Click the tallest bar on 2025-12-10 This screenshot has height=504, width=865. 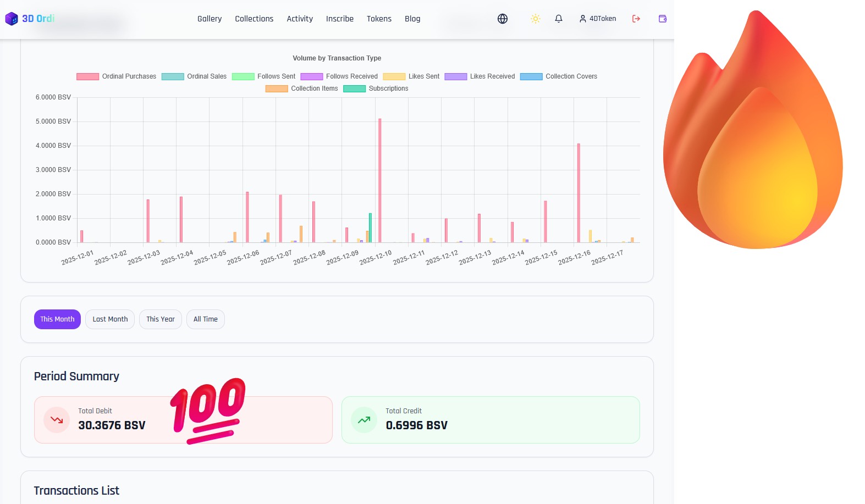379,180
